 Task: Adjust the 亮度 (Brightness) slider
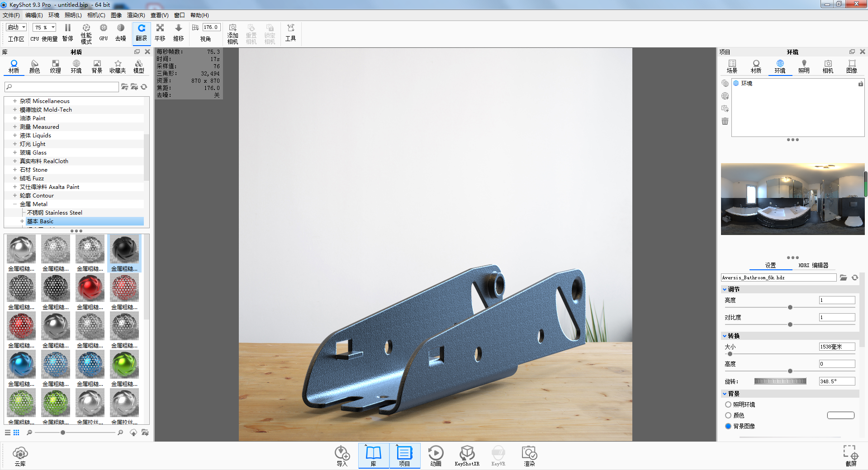pos(790,307)
